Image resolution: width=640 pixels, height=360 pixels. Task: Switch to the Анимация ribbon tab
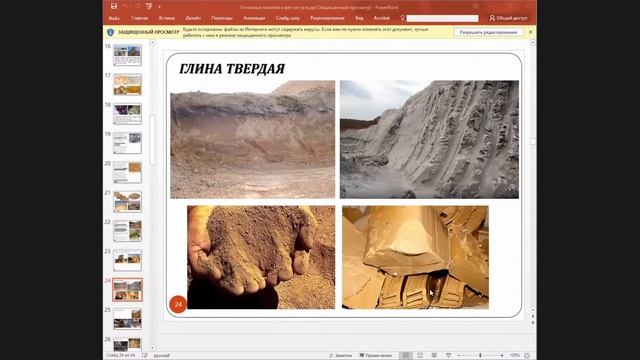254,18
